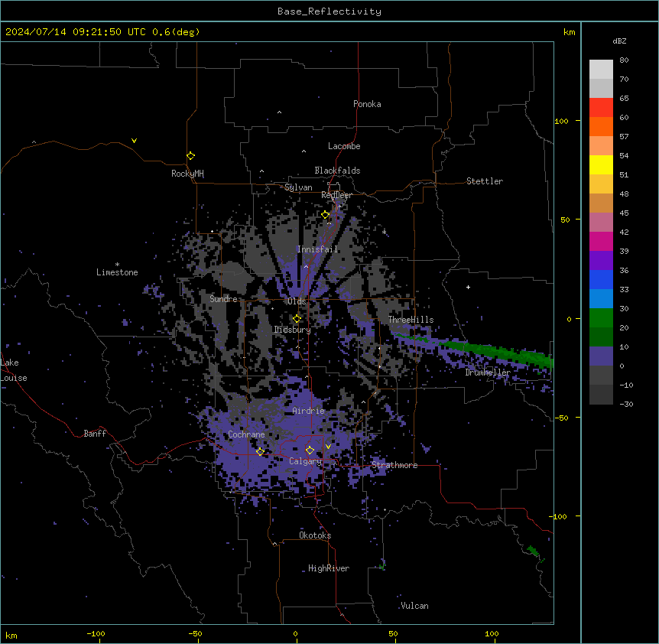Image resolution: width=659 pixels, height=644 pixels.
Task: Click the Banff label
Action: (95, 434)
